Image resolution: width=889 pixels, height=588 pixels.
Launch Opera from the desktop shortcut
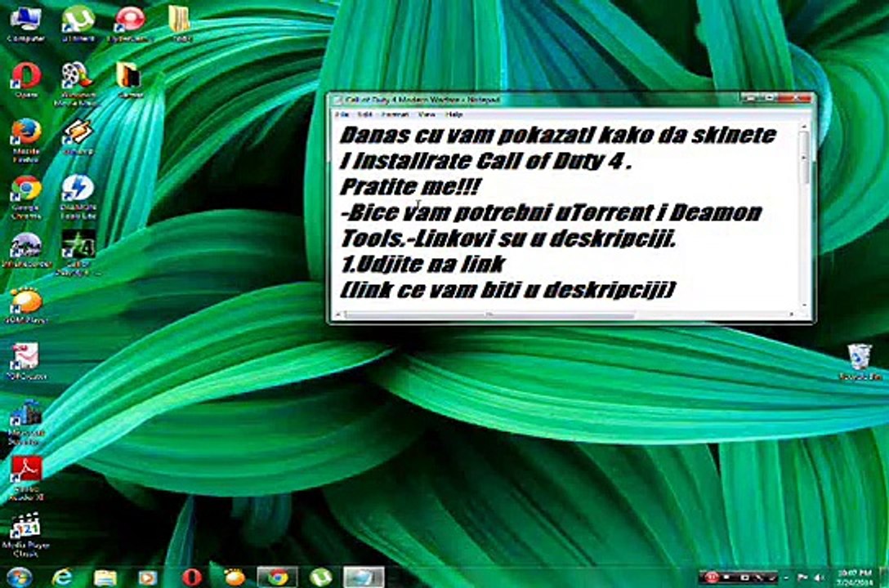click(x=26, y=80)
